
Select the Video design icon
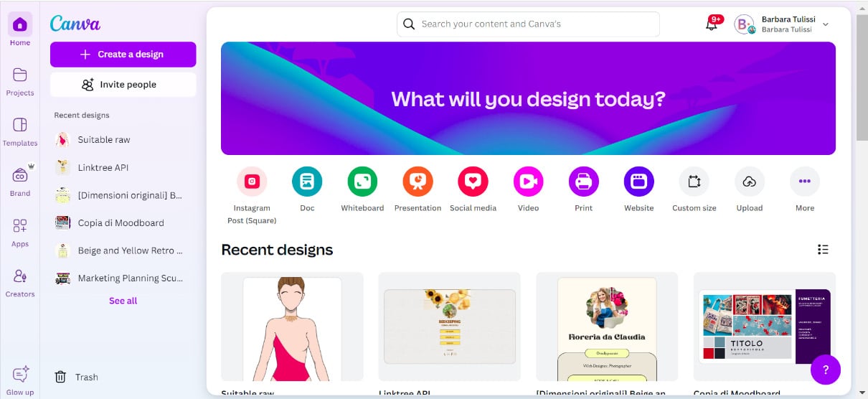[528, 182]
